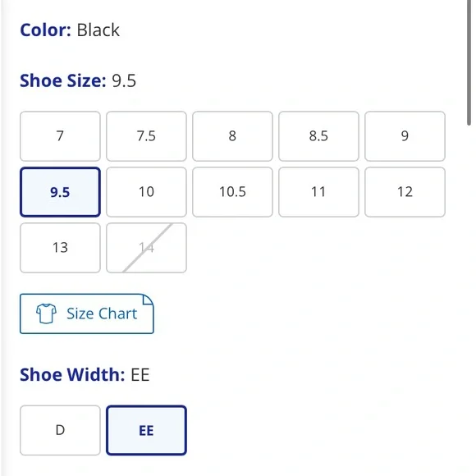Click the unavailable size 14 option

pos(146,248)
